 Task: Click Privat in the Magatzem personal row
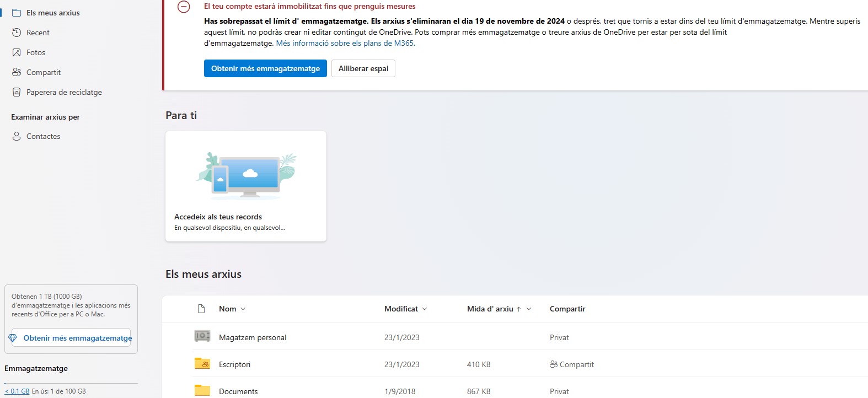click(559, 337)
